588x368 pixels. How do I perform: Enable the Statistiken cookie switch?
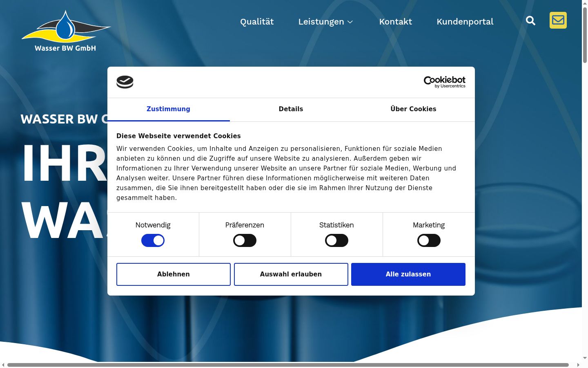(336, 240)
